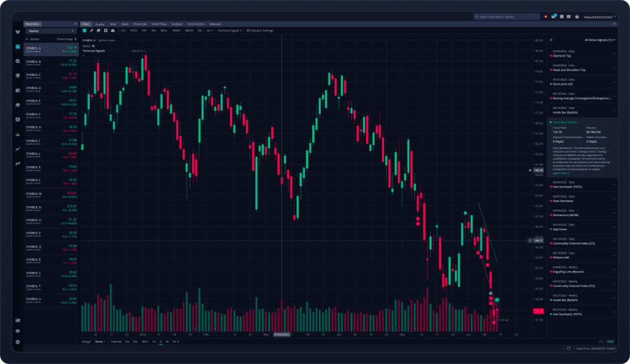Viewport: 630px width, 364px height.
Task: Click the cloud icon in chart toolbar
Action: (x=112, y=30)
